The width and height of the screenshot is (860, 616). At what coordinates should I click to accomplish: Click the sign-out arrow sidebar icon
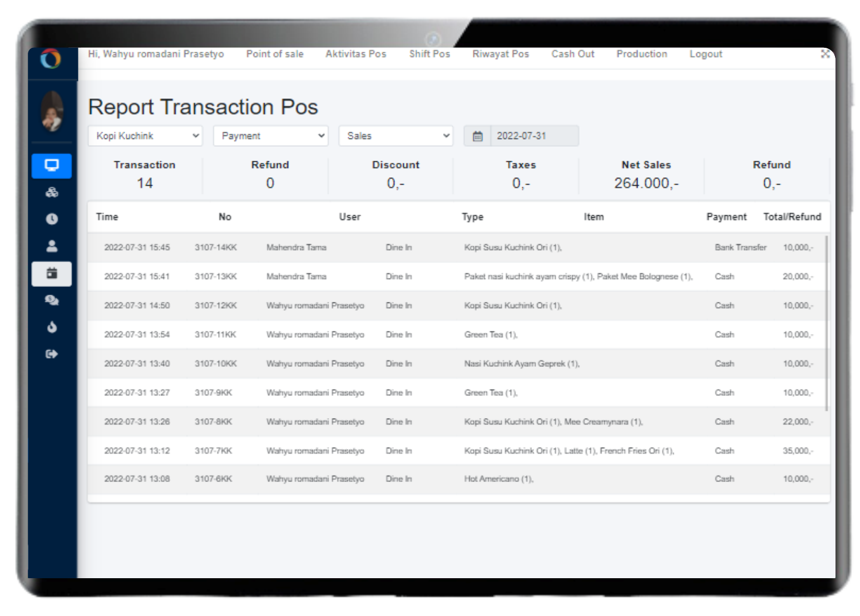(x=52, y=354)
